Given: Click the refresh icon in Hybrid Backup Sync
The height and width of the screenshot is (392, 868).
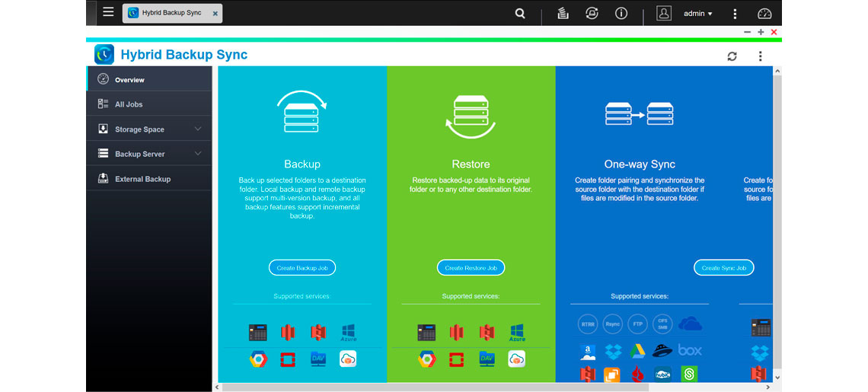Looking at the screenshot, I should [x=732, y=56].
